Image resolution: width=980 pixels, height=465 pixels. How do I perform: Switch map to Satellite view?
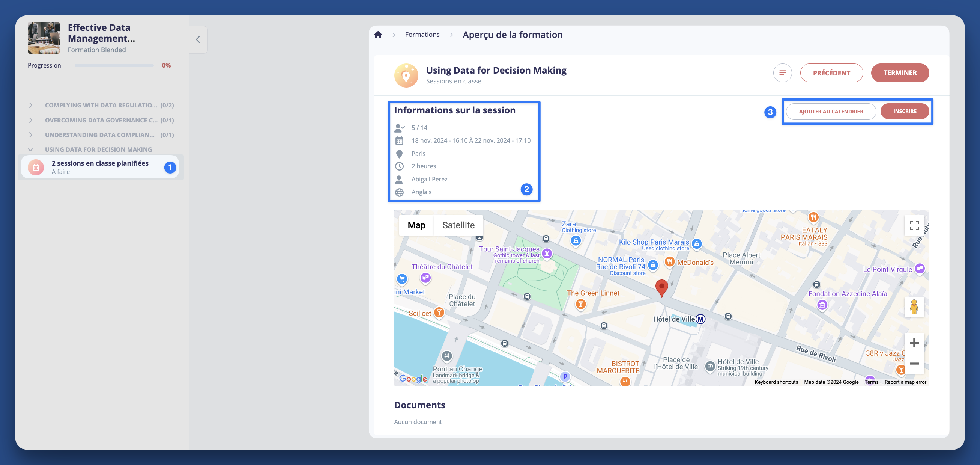point(458,225)
